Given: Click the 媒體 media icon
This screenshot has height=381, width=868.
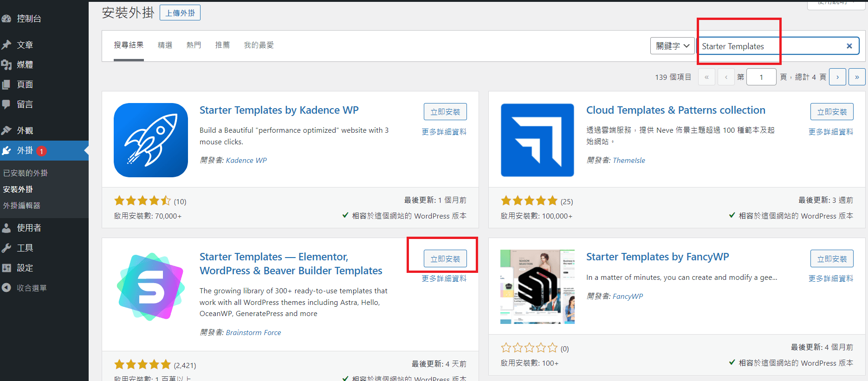Looking at the screenshot, I should pos(6,65).
